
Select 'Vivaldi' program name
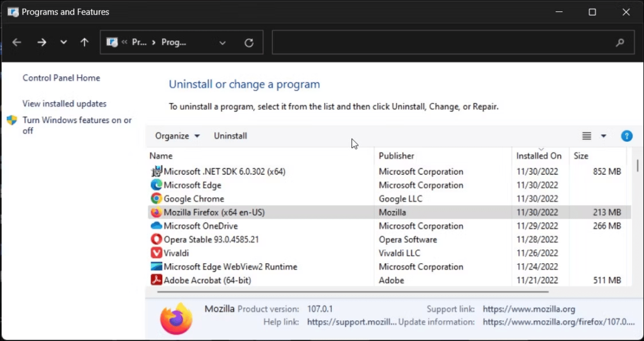[x=176, y=253]
